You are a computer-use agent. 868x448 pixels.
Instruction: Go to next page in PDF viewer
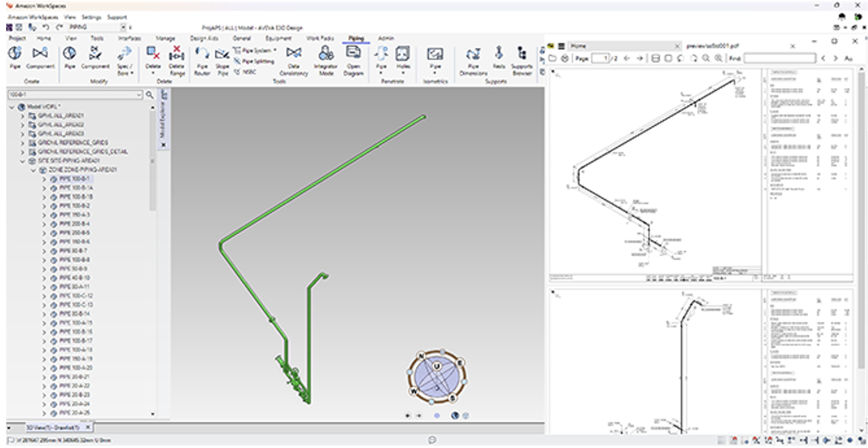point(639,58)
